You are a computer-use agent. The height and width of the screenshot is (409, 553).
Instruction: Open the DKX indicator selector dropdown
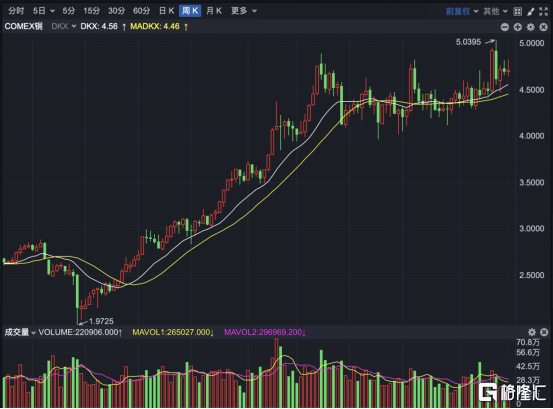[x=63, y=26]
